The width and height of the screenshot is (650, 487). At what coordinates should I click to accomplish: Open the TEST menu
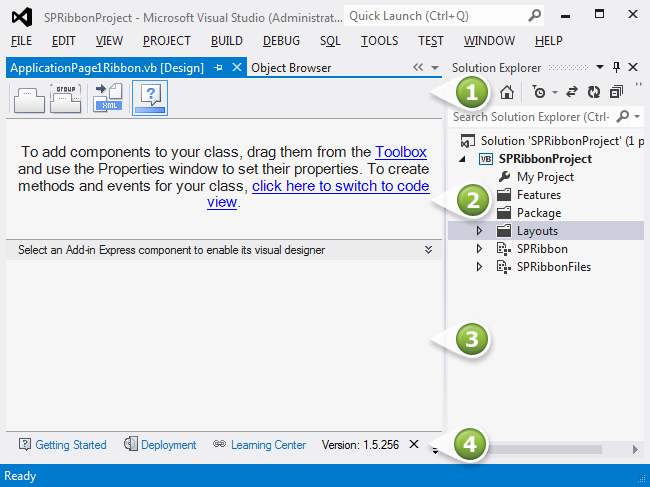click(x=430, y=41)
